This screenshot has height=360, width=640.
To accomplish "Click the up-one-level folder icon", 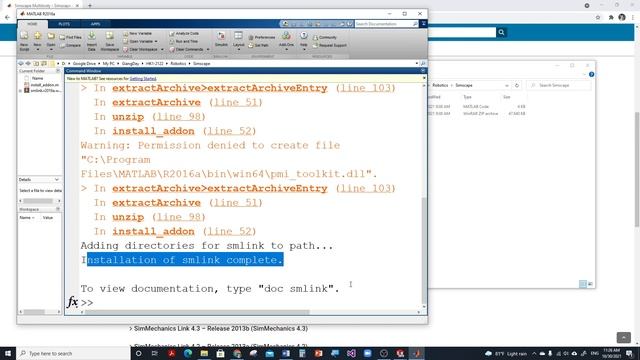I will 36,64.
